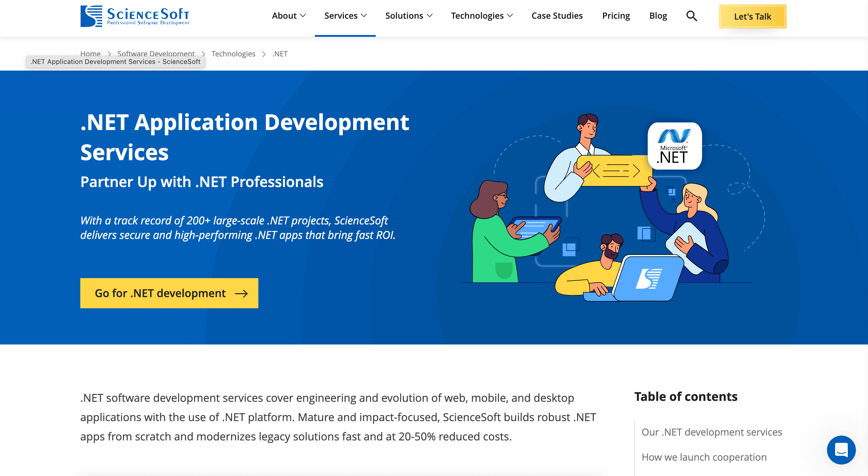Open Technologies breadcrumb link

[x=233, y=54]
